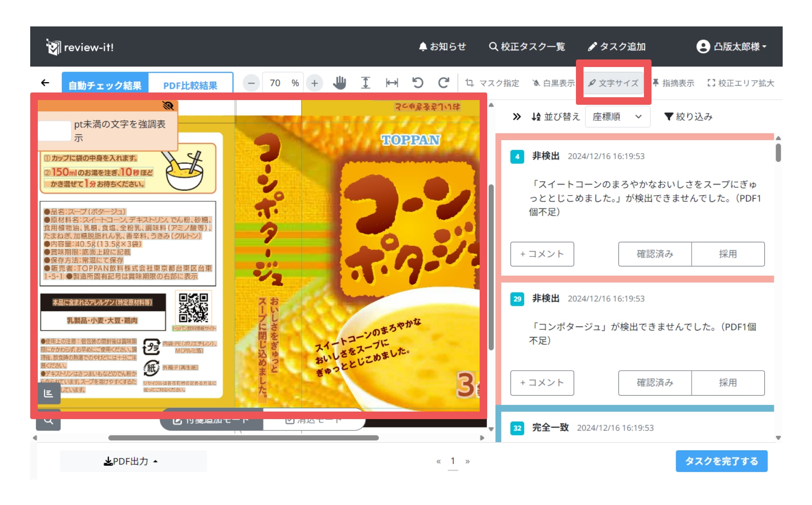The height and width of the screenshot is (505, 812).
Task: Toggle the 文字サイズ highlight option
Action: [x=613, y=83]
